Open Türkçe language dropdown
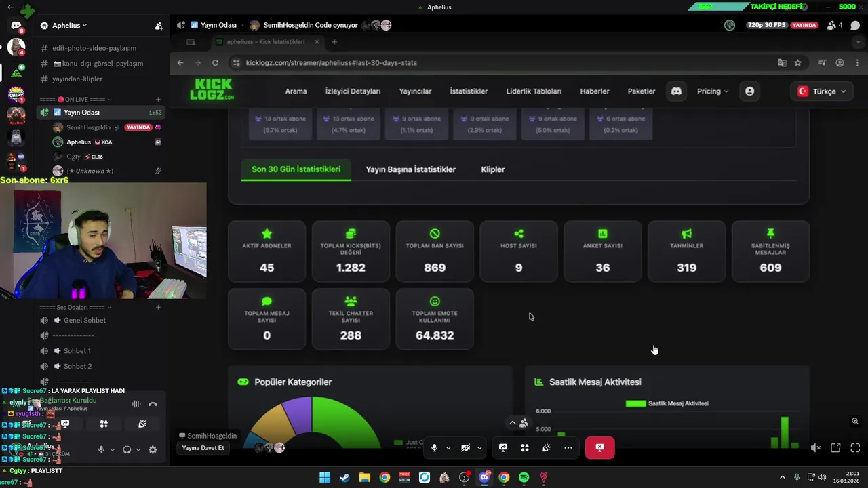Image resolution: width=868 pixels, height=488 pixels. [x=822, y=91]
